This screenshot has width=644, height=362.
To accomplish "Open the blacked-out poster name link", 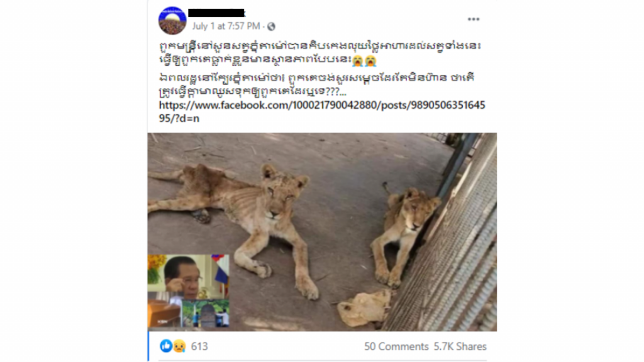I will [216, 13].
